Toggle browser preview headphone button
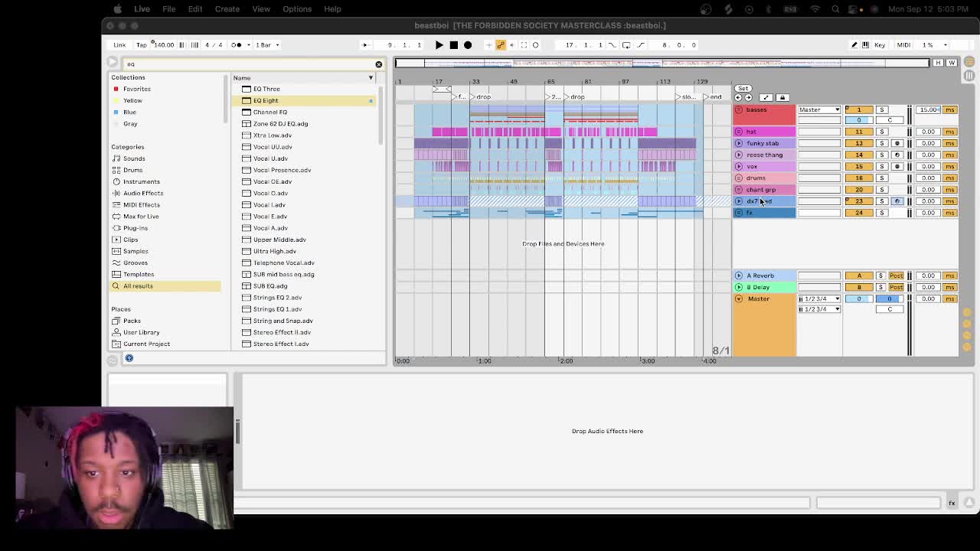980x551 pixels. (129, 358)
